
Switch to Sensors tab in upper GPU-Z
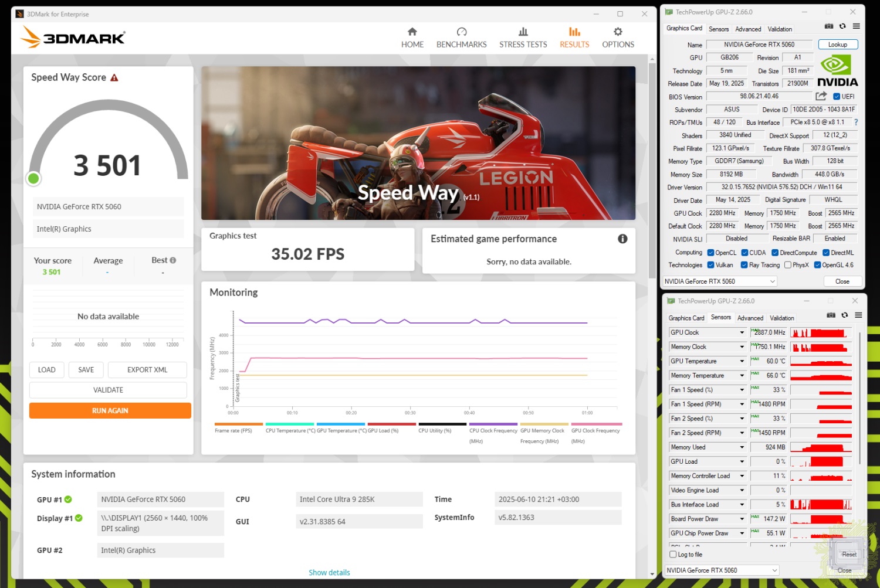pyautogui.click(x=719, y=29)
